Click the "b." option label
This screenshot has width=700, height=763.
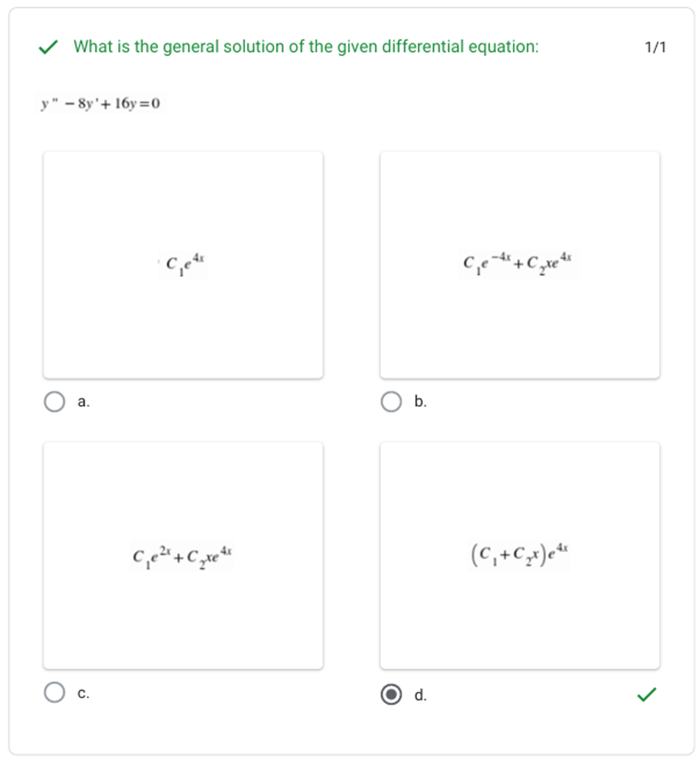click(x=421, y=402)
